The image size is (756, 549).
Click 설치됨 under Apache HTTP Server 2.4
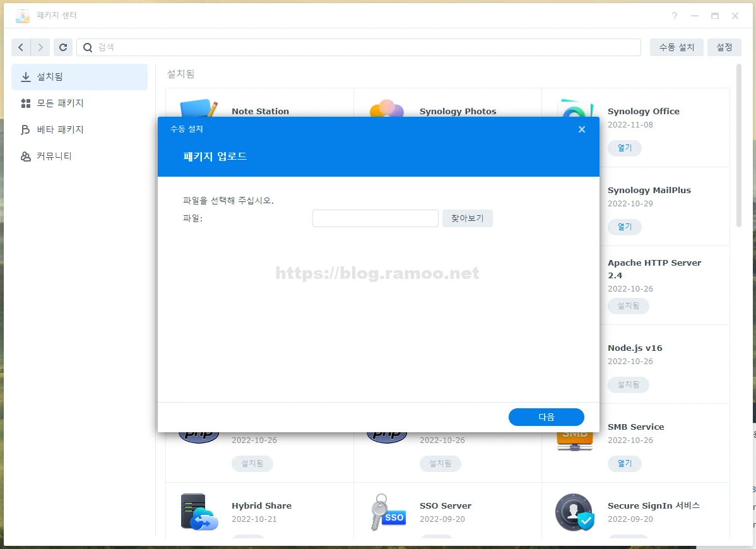click(629, 305)
